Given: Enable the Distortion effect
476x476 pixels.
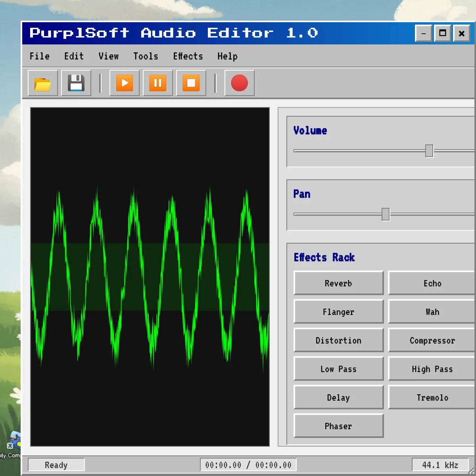Looking at the screenshot, I should [x=338, y=340].
